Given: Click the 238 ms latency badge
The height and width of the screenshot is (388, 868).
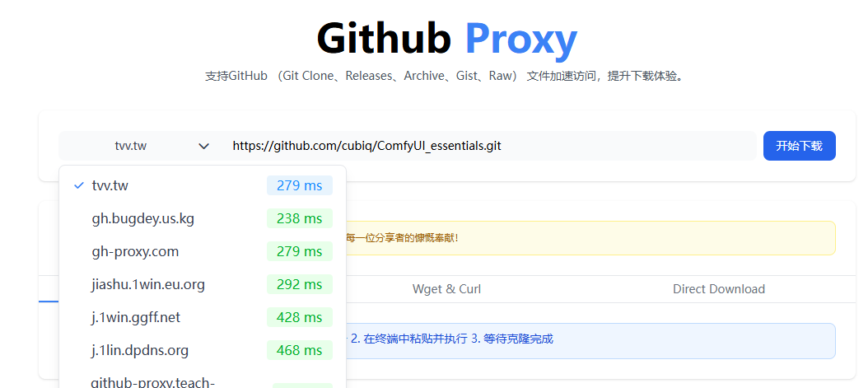Looking at the screenshot, I should point(300,218).
